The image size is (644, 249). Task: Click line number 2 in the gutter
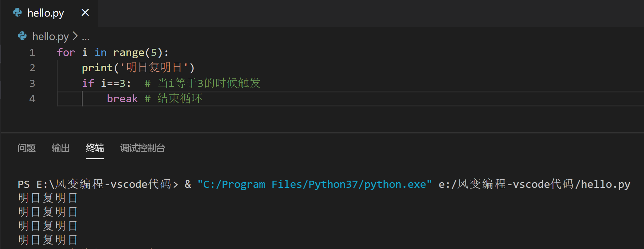click(x=32, y=68)
